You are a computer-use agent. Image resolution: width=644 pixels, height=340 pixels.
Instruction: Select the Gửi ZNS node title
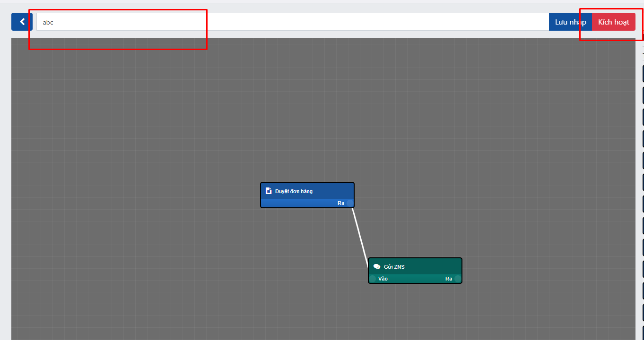pyautogui.click(x=394, y=267)
